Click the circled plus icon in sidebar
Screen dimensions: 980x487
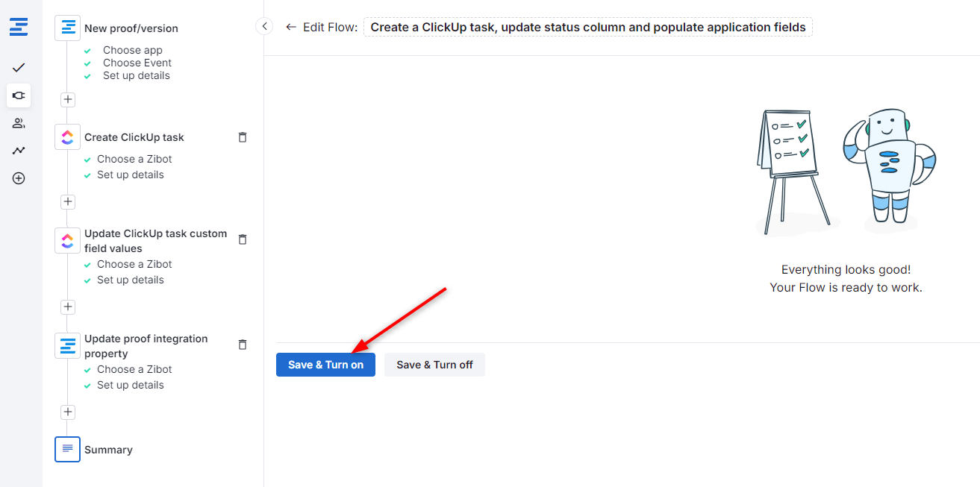19,178
